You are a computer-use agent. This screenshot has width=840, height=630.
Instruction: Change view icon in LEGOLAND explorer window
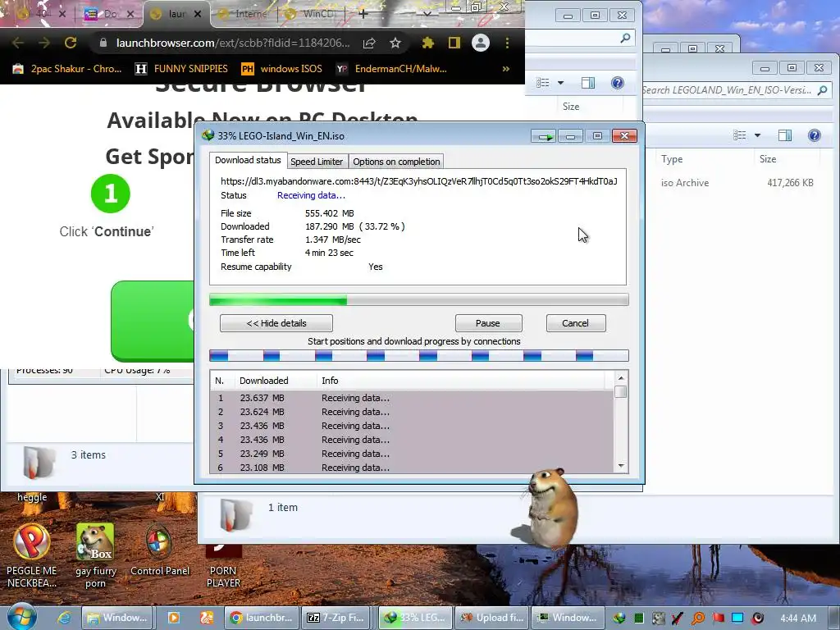tap(740, 135)
